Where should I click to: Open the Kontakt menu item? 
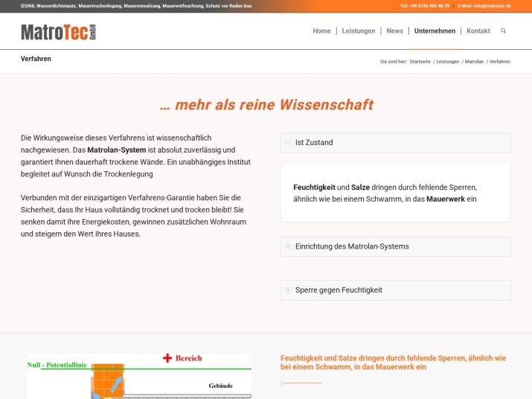pos(478,31)
